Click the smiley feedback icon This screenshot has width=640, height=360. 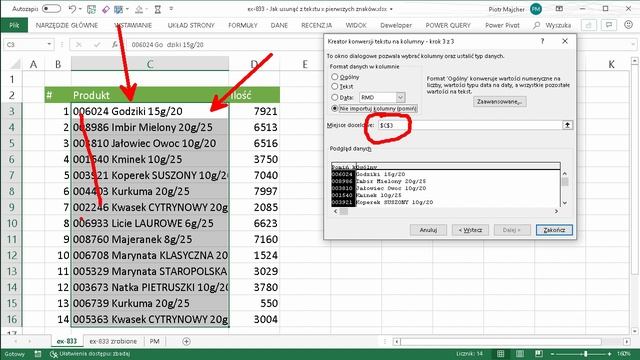tap(629, 25)
